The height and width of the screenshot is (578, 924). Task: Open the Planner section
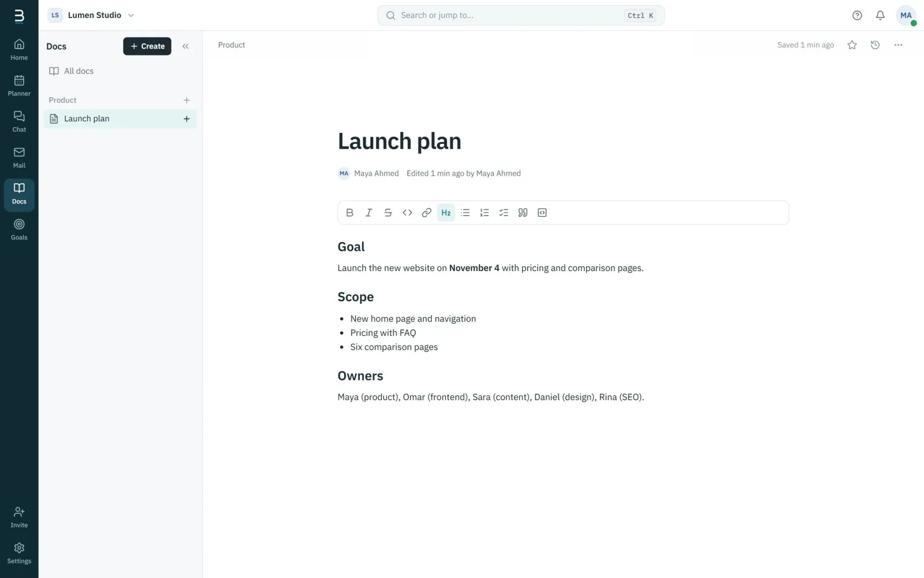19,86
